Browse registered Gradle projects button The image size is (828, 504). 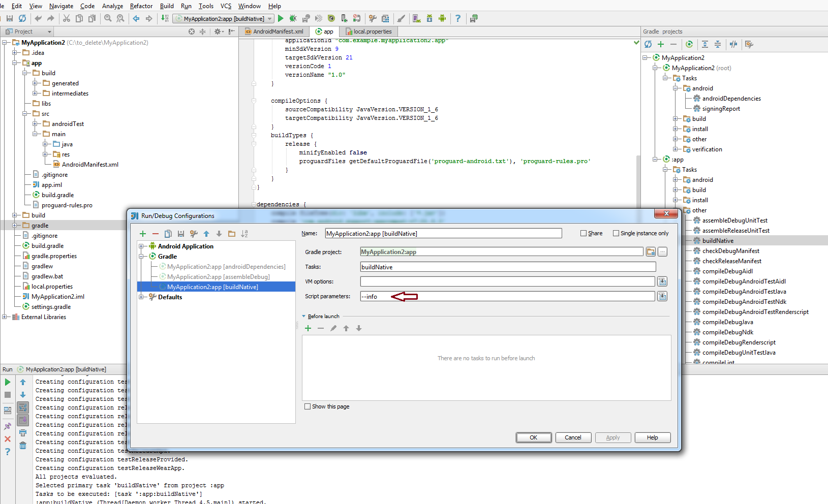[651, 251]
